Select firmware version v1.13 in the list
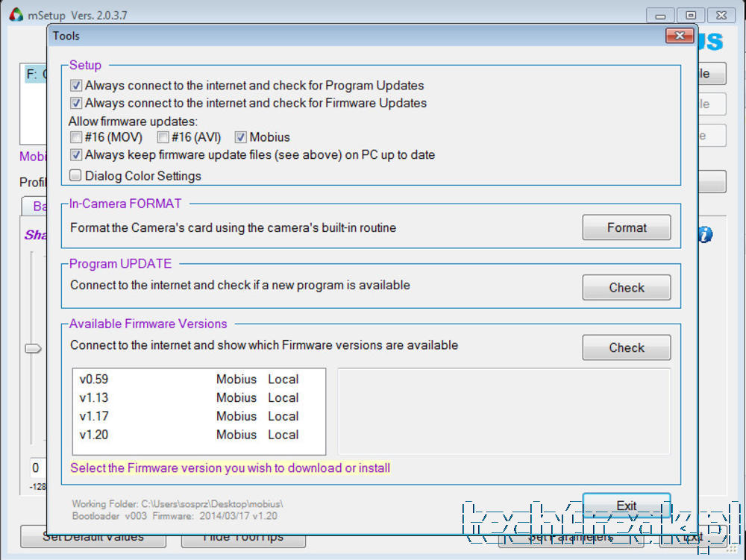This screenshot has width=746, height=560. click(x=199, y=398)
